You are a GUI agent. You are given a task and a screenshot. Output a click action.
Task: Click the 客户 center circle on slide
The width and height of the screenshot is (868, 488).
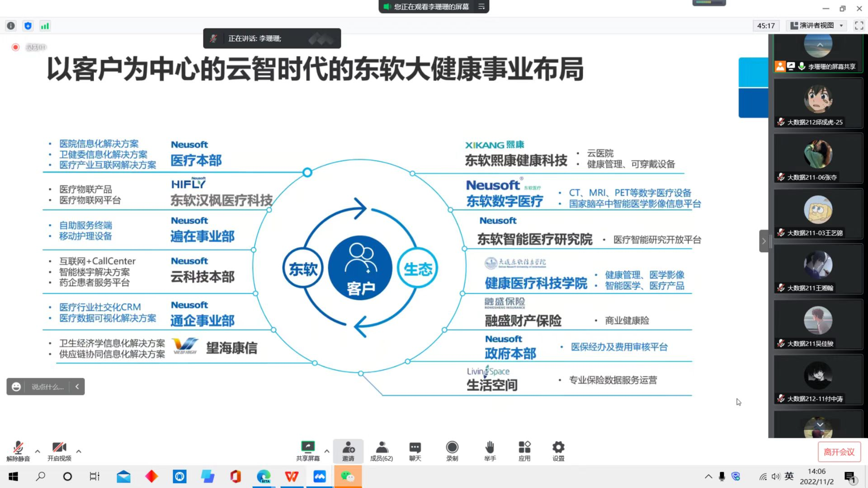[360, 267]
